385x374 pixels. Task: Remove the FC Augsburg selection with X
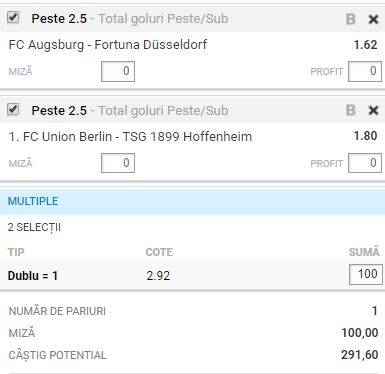pyautogui.click(x=373, y=19)
